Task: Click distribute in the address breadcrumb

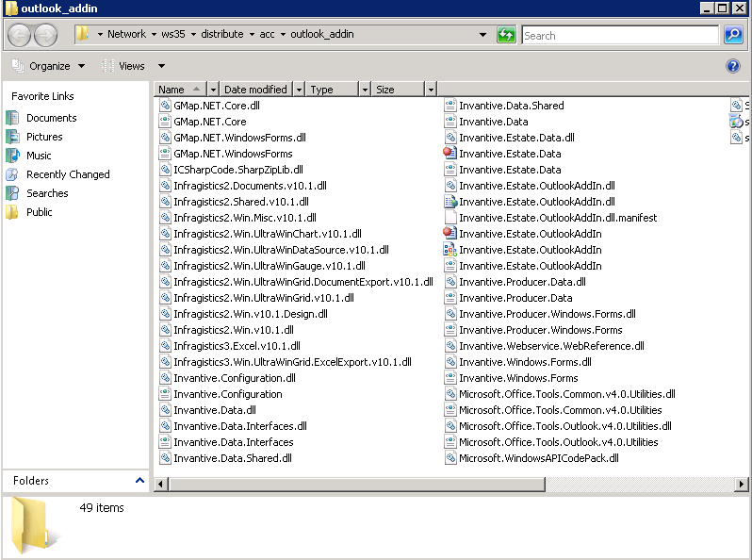Action: click(x=222, y=34)
